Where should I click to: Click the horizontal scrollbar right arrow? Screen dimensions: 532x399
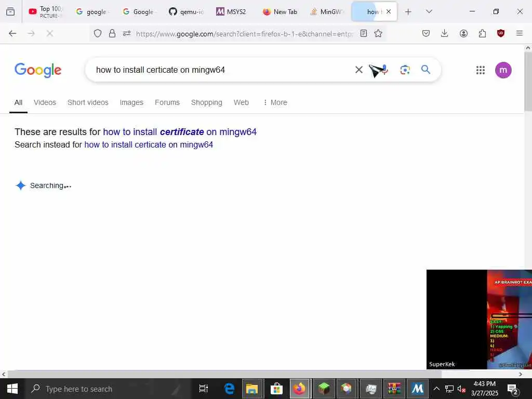point(521,374)
